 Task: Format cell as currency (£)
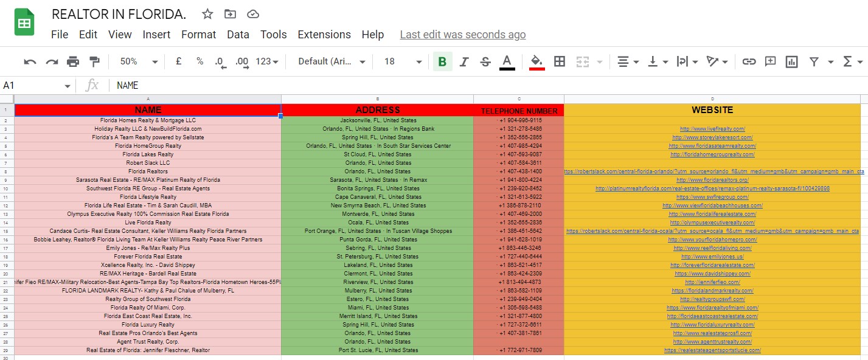178,61
